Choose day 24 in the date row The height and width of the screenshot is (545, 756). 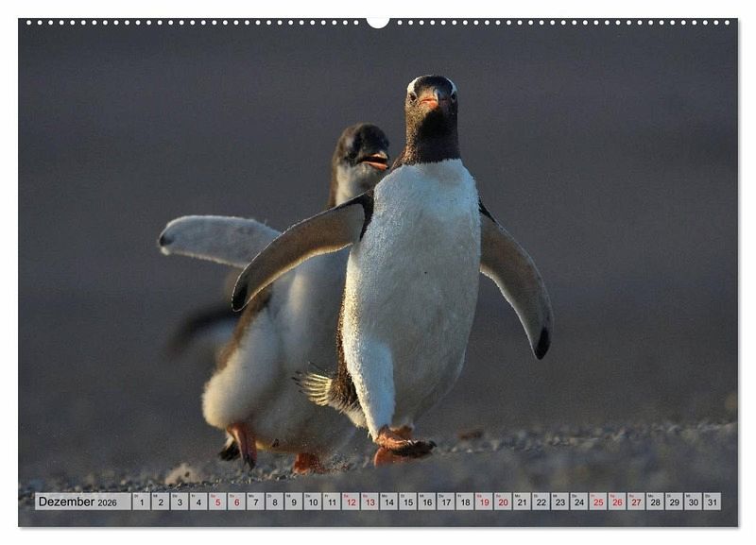(578, 502)
